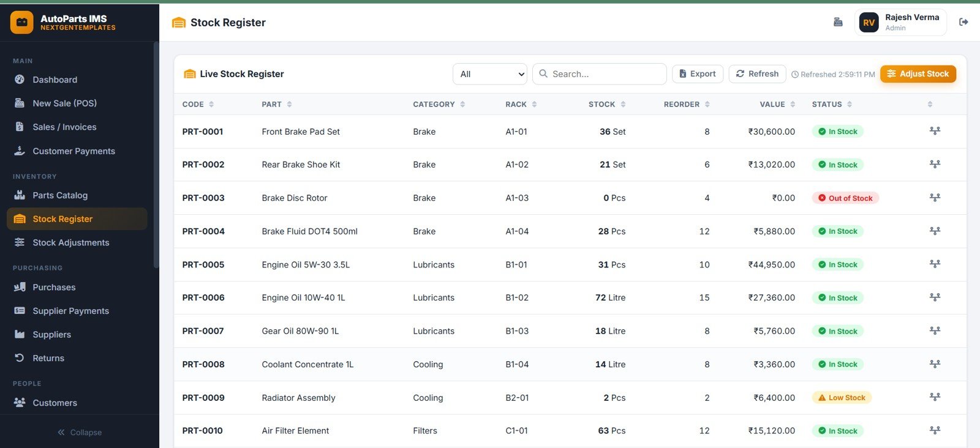The height and width of the screenshot is (448, 980).
Task: Click Engine Oil 10W-40 1L part name
Action: pos(303,297)
